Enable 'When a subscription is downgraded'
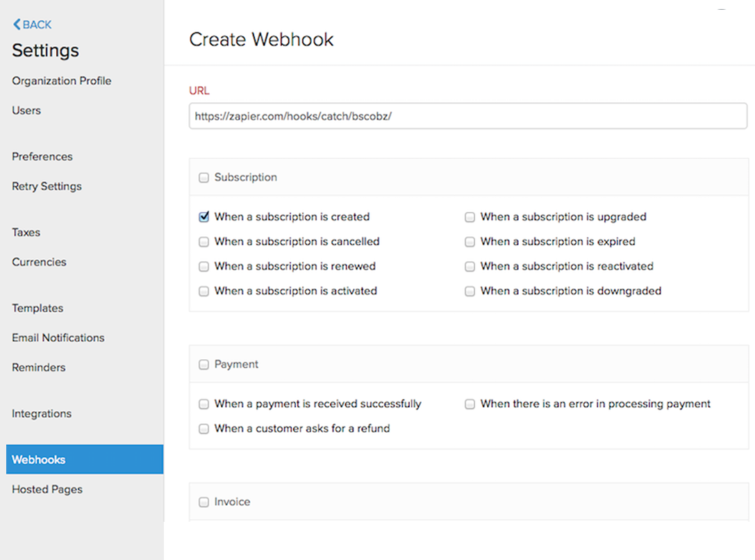Image resolution: width=755 pixels, height=560 pixels. point(470,292)
